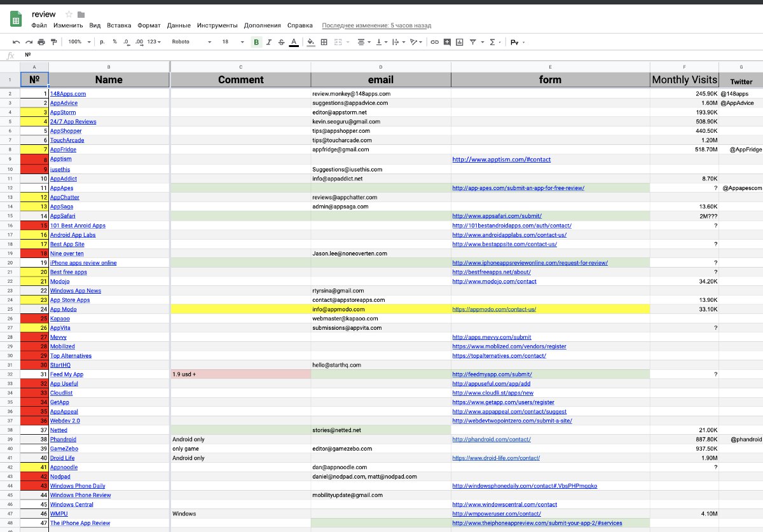The image size is (763, 532).
Task: Click the Merge cells icon
Action: [x=338, y=42]
